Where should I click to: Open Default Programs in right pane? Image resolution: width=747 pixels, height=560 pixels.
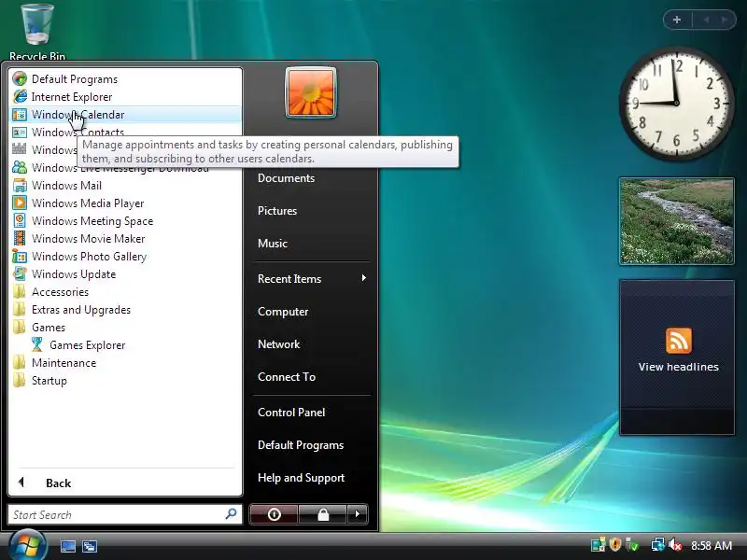coord(301,445)
